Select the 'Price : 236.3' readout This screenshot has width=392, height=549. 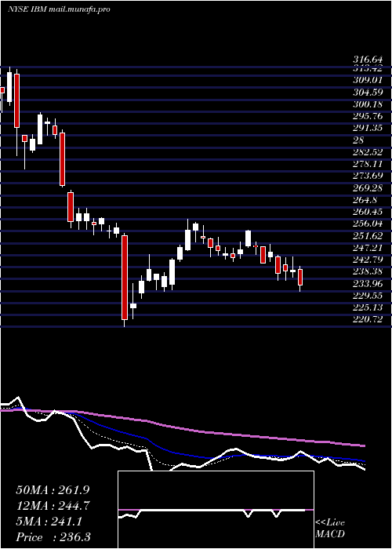coord(53,537)
